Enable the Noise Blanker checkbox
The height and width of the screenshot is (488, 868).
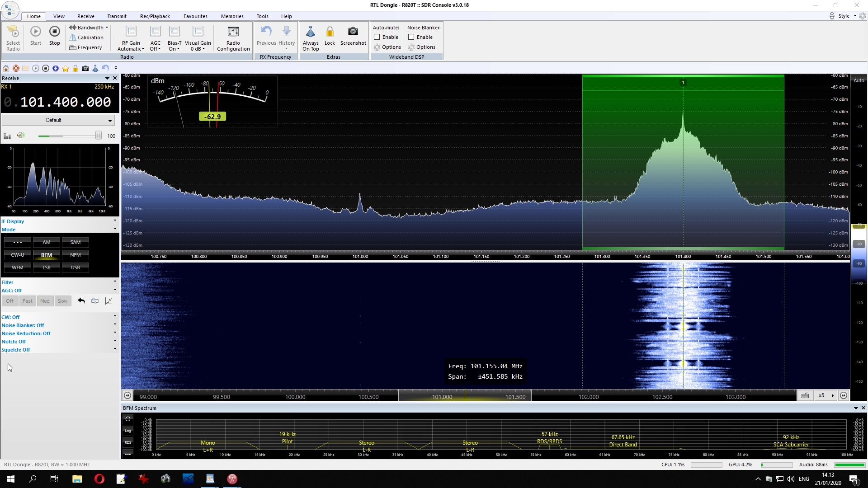[411, 37]
